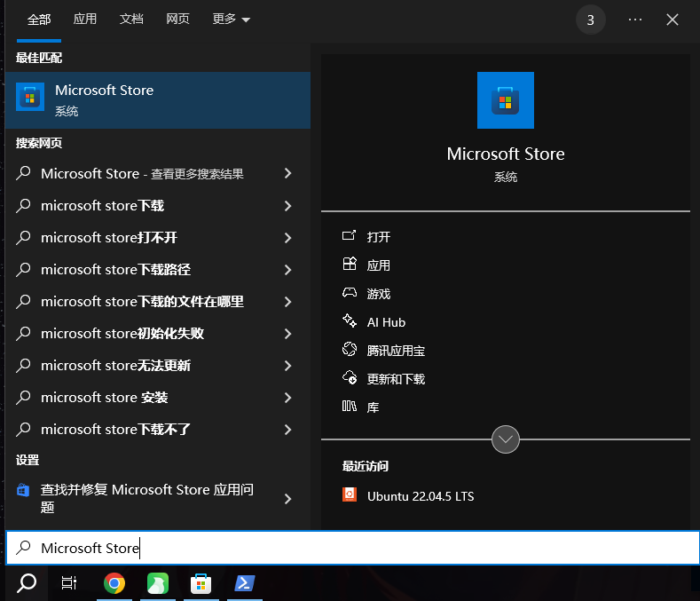Click the 腾讯应用宝 icon
The image size is (700, 601).
point(349,350)
